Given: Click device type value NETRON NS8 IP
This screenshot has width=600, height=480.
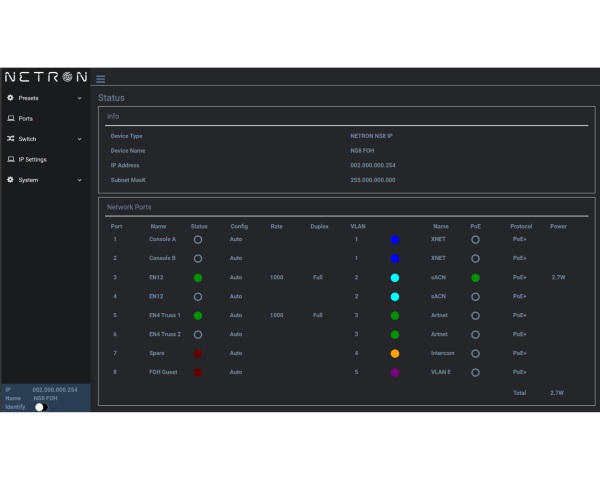Looking at the screenshot, I should pyautogui.click(x=371, y=136).
